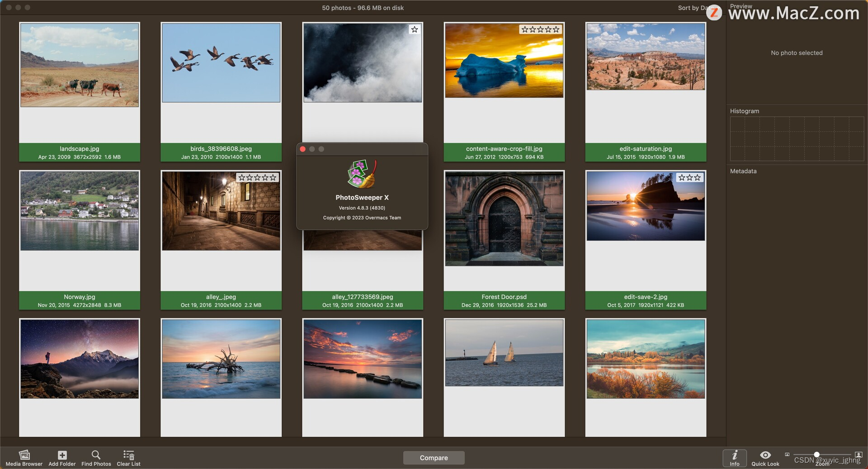Change star rating on alley_.jpeg
This screenshot has width=868, height=469.
(257, 178)
